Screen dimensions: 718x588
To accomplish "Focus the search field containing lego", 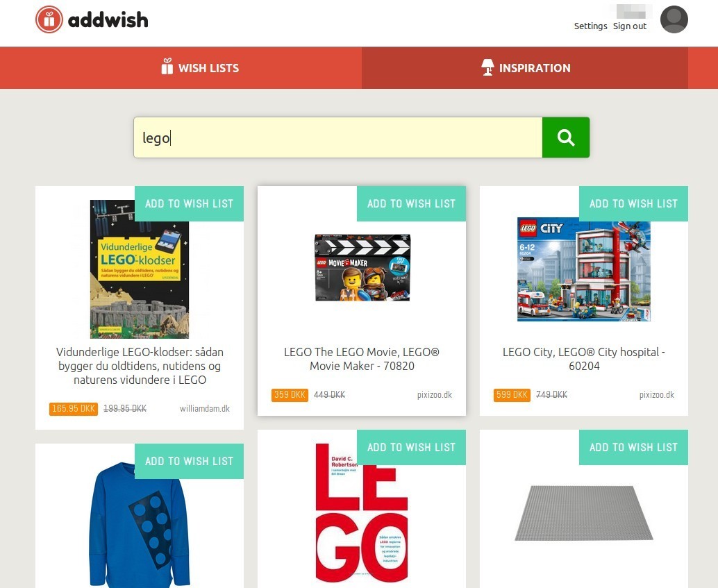I will pyautogui.click(x=338, y=137).
